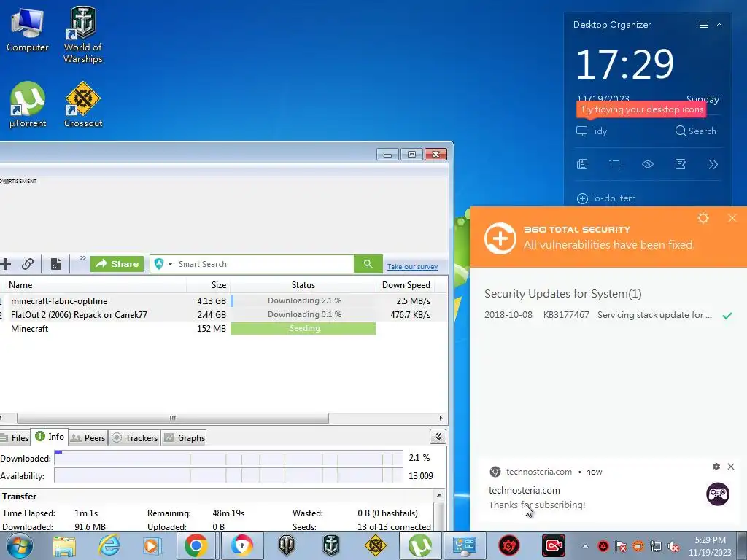Open the red screen recorder taskbar icon
747x560 pixels.
pos(553,545)
